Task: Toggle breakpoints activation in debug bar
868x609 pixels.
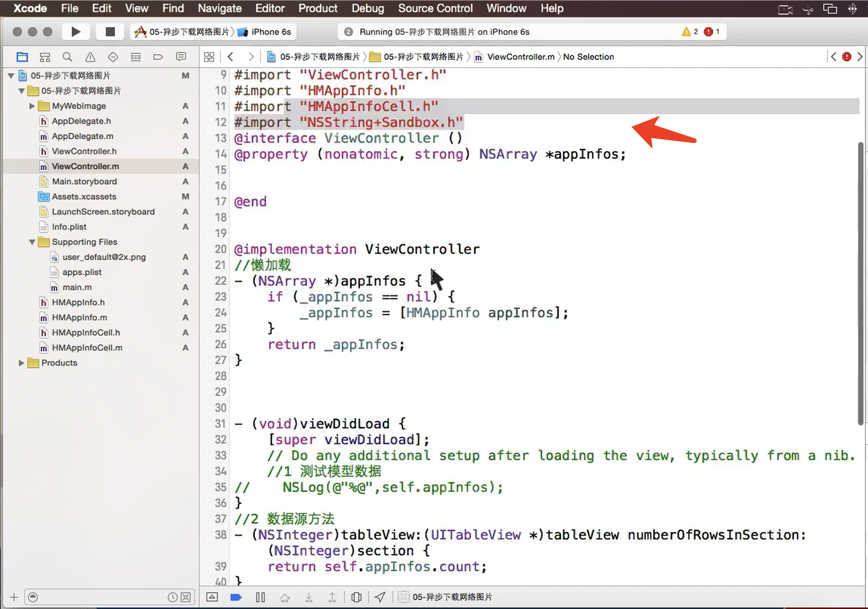Action: pyautogui.click(x=236, y=597)
